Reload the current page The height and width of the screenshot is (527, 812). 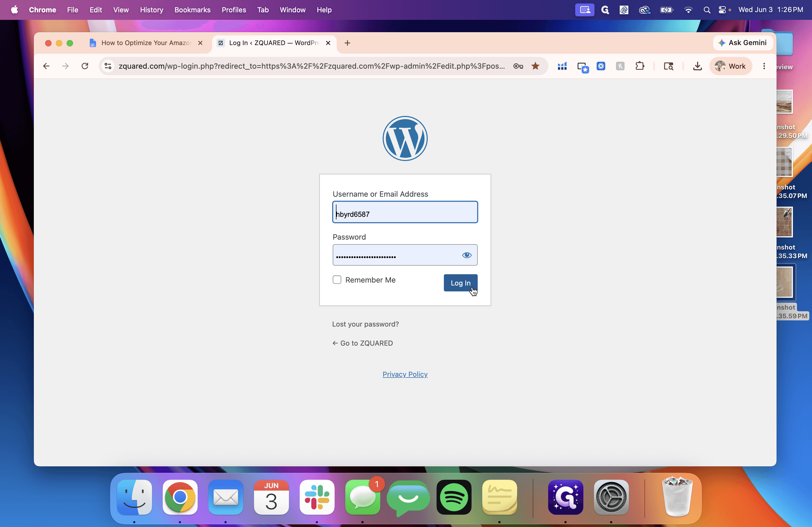pos(85,66)
